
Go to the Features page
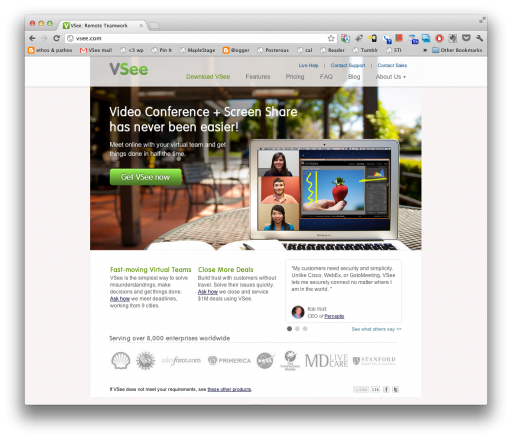pyautogui.click(x=258, y=77)
